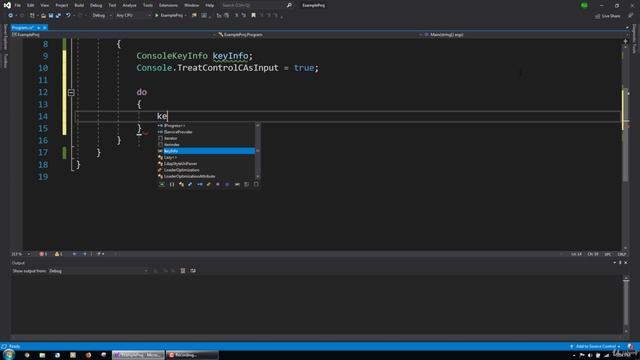This screenshot has height=360, width=640.
Task: Open the Show output from dropdown
Action: coord(98,271)
